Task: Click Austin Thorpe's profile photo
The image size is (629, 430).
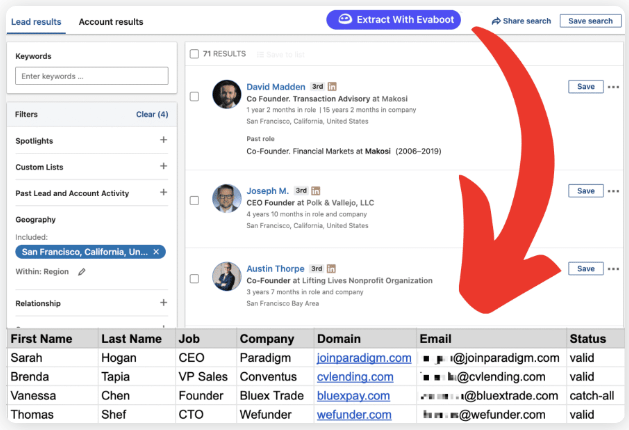Action: click(227, 276)
